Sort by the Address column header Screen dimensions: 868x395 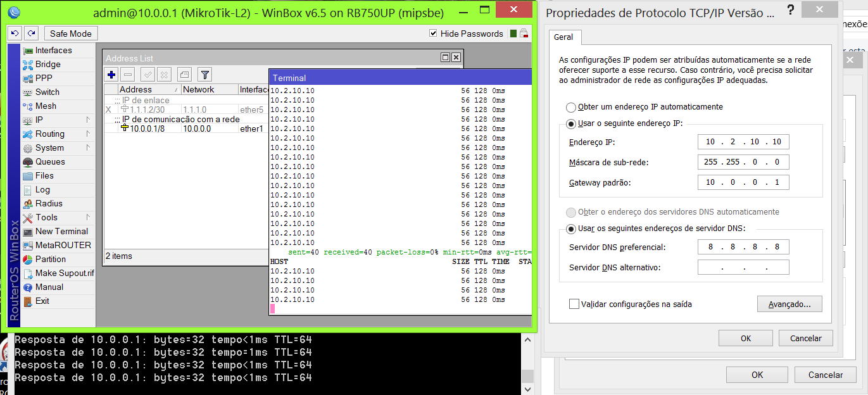pos(149,90)
